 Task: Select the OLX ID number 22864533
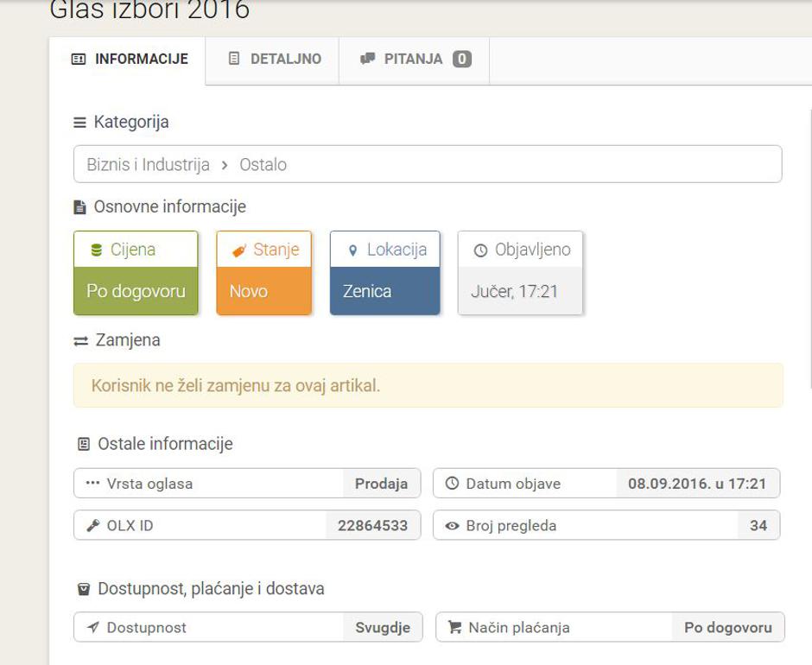372,525
